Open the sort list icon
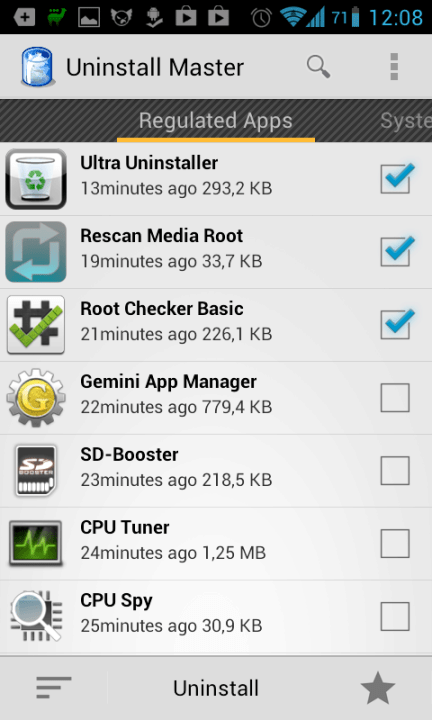Screen dimensions: 432x720 click(x=54, y=687)
